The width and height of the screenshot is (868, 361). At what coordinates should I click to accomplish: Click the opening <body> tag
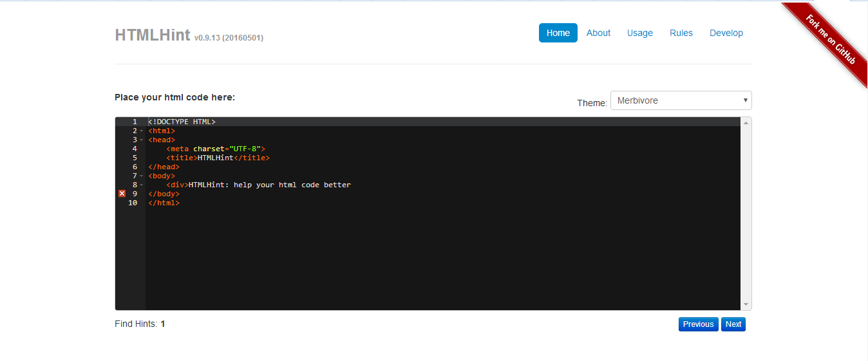tap(162, 176)
